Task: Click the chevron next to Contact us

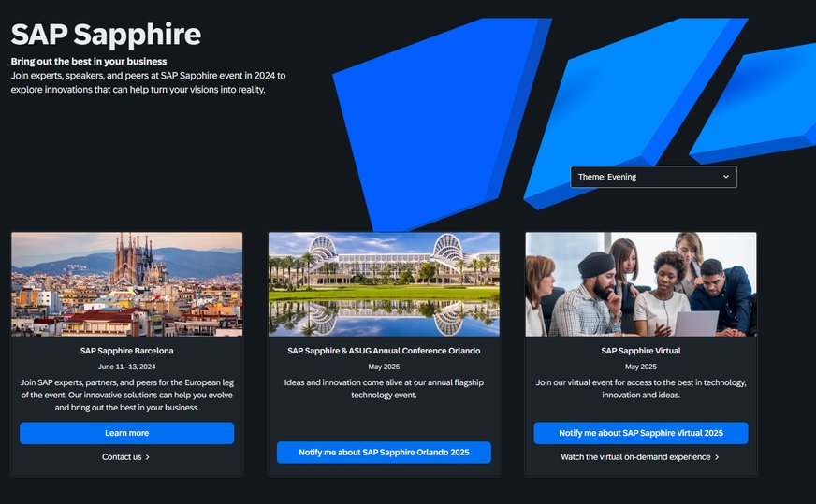Action: coord(147,457)
